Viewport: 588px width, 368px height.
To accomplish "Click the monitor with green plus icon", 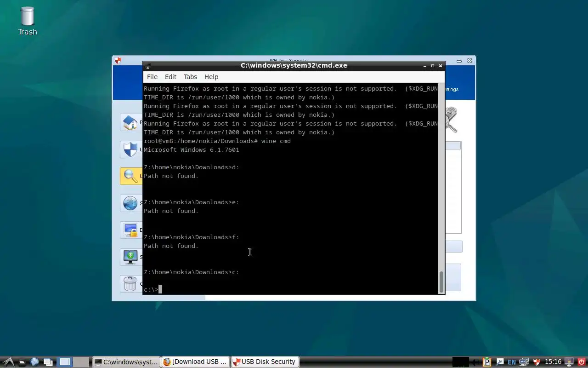I will pyautogui.click(x=130, y=257).
